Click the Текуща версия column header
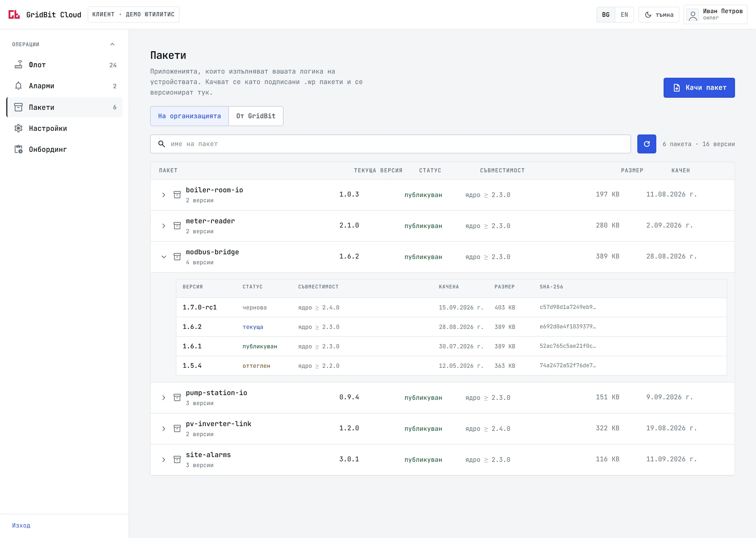 pyautogui.click(x=378, y=170)
